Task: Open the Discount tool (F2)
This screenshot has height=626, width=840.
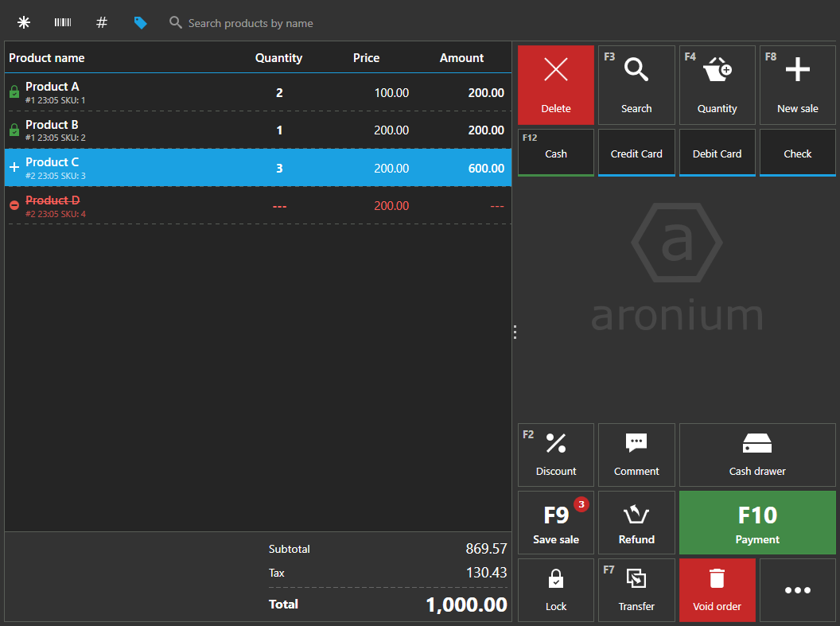Action: pyautogui.click(x=555, y=453)
